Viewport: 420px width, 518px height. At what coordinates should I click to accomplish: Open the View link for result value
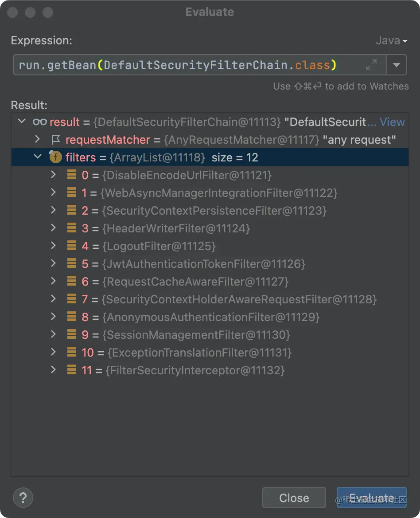(x=392, y=122)
